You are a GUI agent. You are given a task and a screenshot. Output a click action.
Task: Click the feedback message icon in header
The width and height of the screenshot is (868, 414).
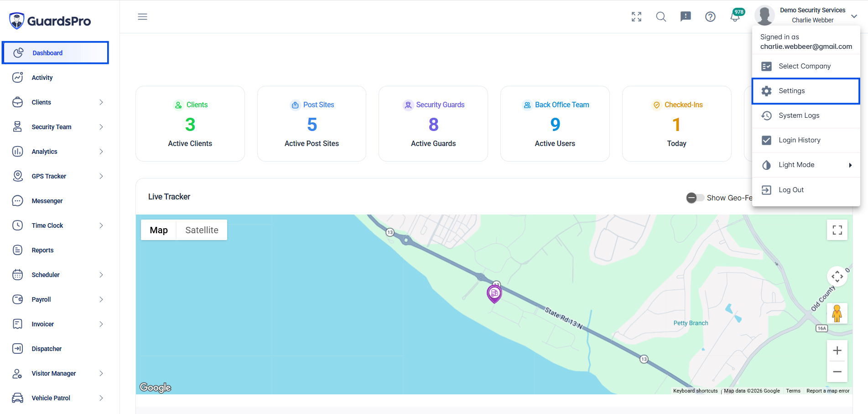[x=686, y=17]
